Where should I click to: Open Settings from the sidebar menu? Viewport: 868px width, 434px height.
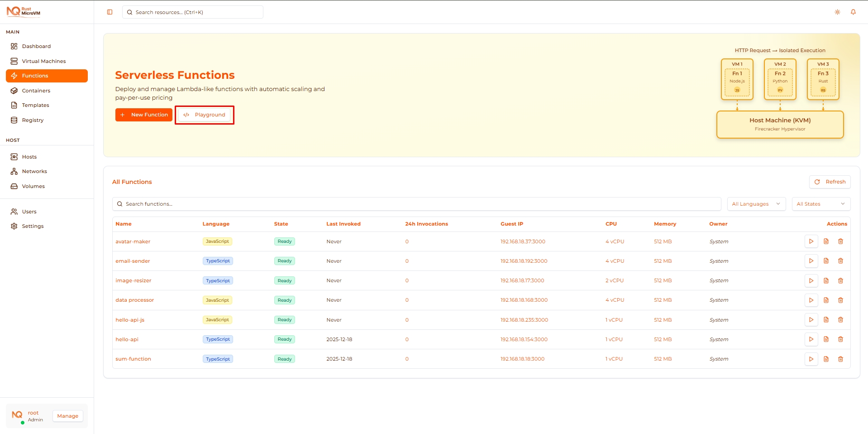(x=33, y=226)
